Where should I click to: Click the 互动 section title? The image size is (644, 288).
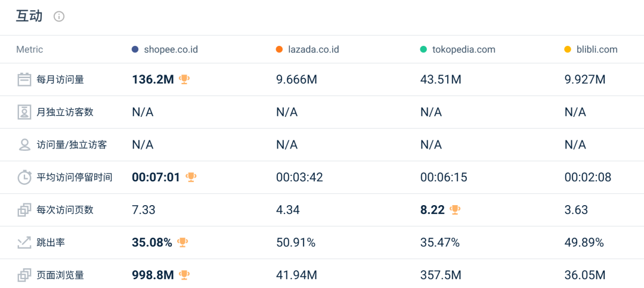(29, 17)
